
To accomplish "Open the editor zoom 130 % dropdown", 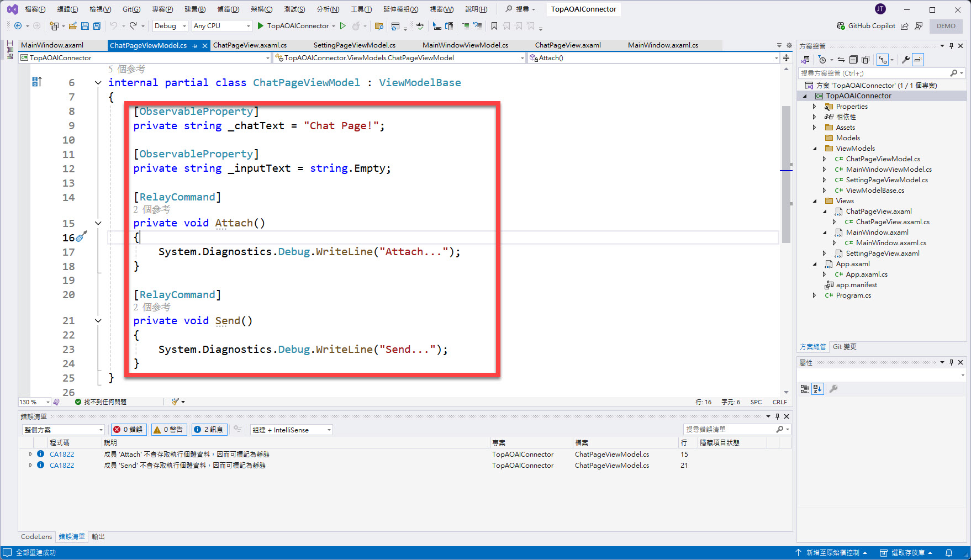I will [34, 402].
